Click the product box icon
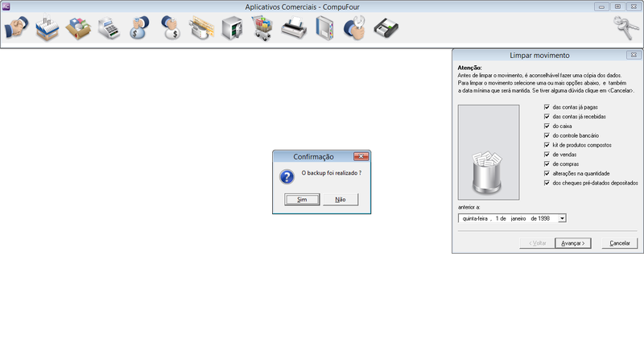Image resolution: width=644 pixels, height=364 pixels. (x=78, y=29)
